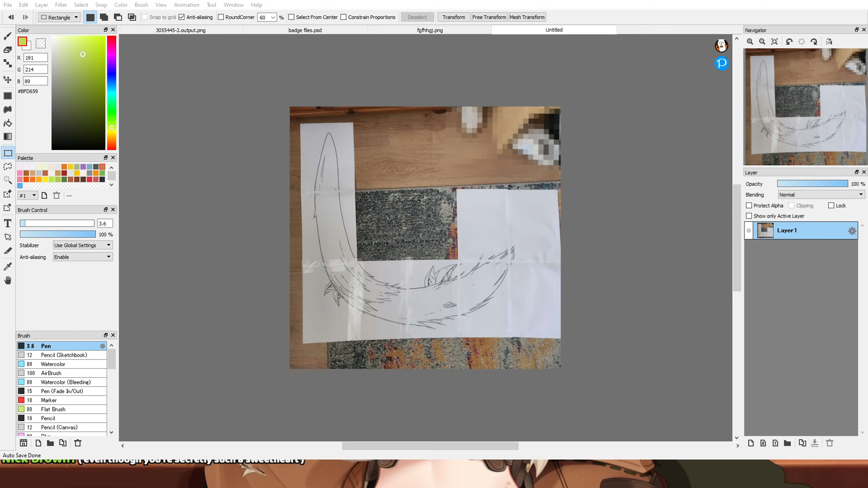This screenshot has width=868, height=488.
Task: Open Layer1 settings gear
Action: pyautogui.click(x=852, y=231)
